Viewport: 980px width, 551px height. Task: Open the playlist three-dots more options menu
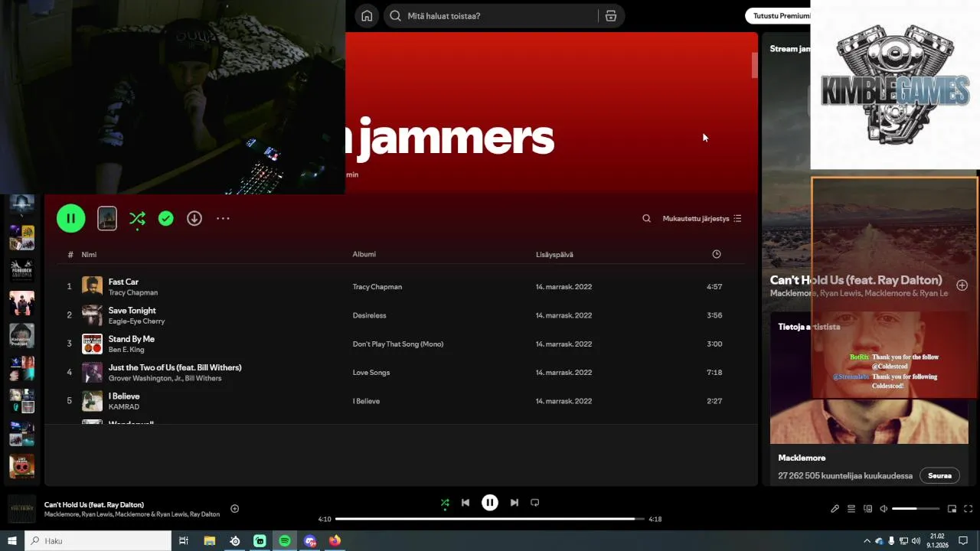pyautogui.click(x=223, y=219)
